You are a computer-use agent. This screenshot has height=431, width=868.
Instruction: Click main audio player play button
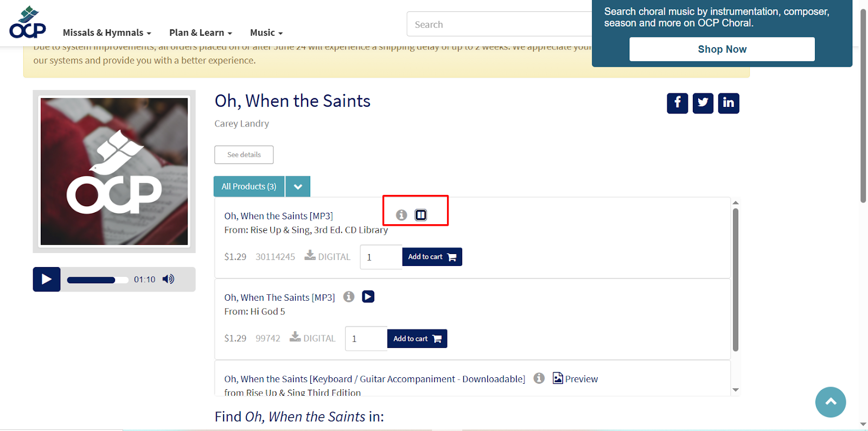click(x=47, y=279)
